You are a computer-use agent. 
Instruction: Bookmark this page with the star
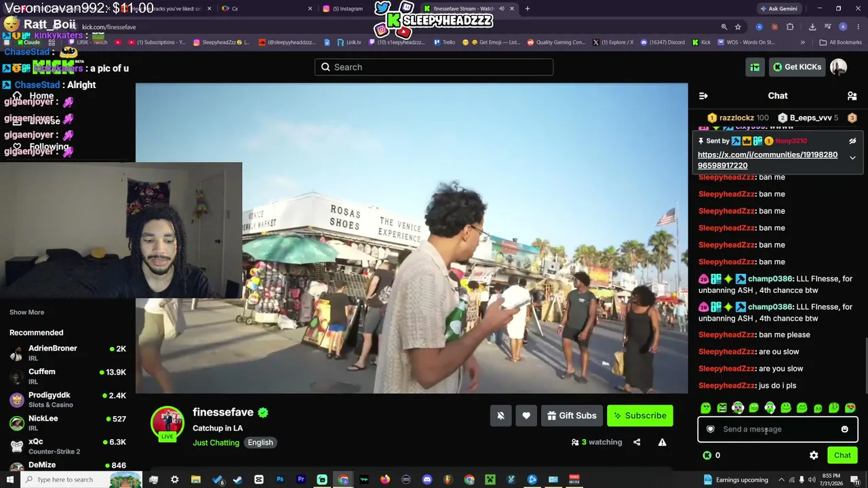738,27
